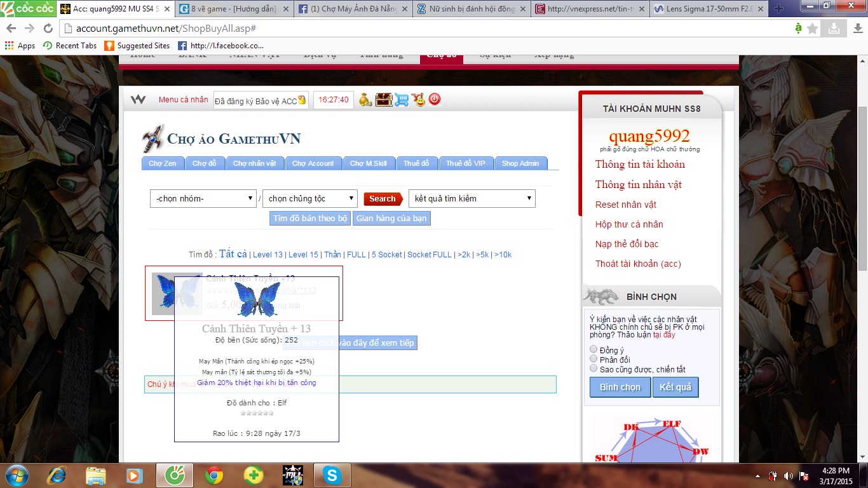Open the Hộp thư cá nhân link
This screenshot has height=488, width=868.
(x=629, y=224)
